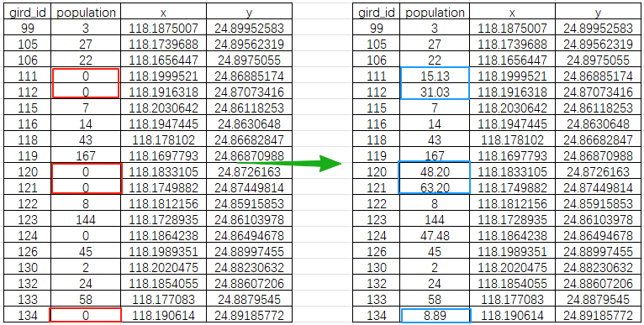Click population 7 in right table
Screen dimensions: 644x325
pyautogui.click(x=435, y=108)
